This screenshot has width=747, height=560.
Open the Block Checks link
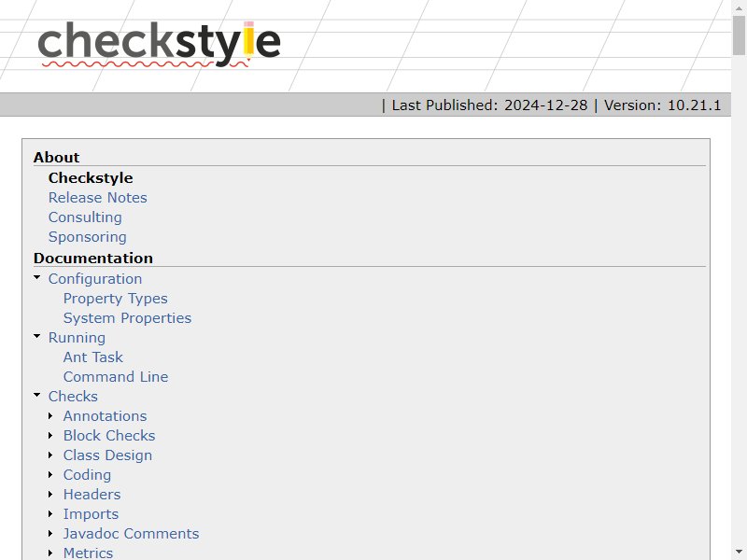[x=109, y=435]
